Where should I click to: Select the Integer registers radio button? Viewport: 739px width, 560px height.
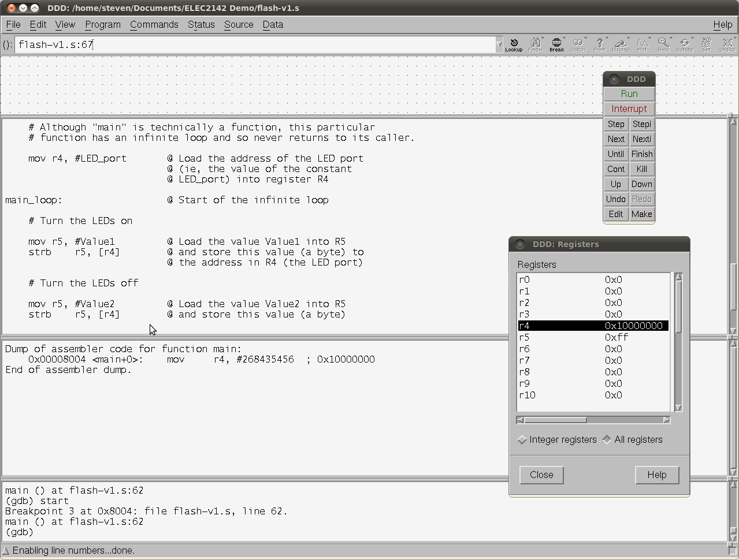pos(522,439)
